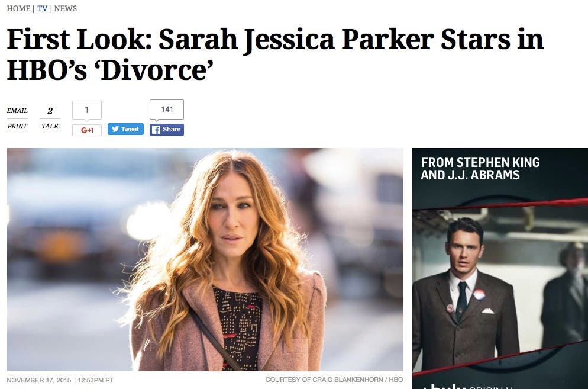
Task: Click the photo credit Craig Blankenhorn / HBO
Action: coord(334,380)
